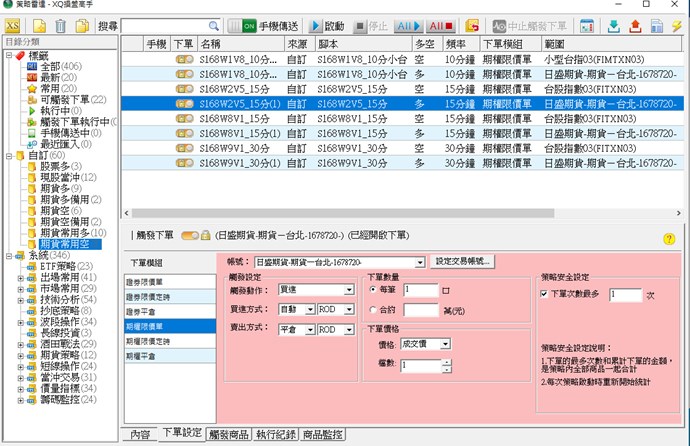Switch to the 觸發商品 tab
Viewport: 690px width, 446px height.
coord(227,435)
